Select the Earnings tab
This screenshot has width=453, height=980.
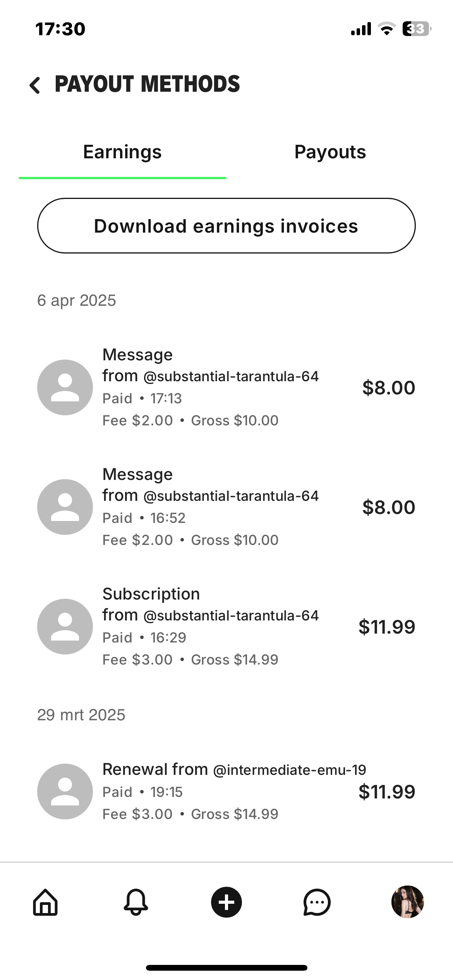122,152
